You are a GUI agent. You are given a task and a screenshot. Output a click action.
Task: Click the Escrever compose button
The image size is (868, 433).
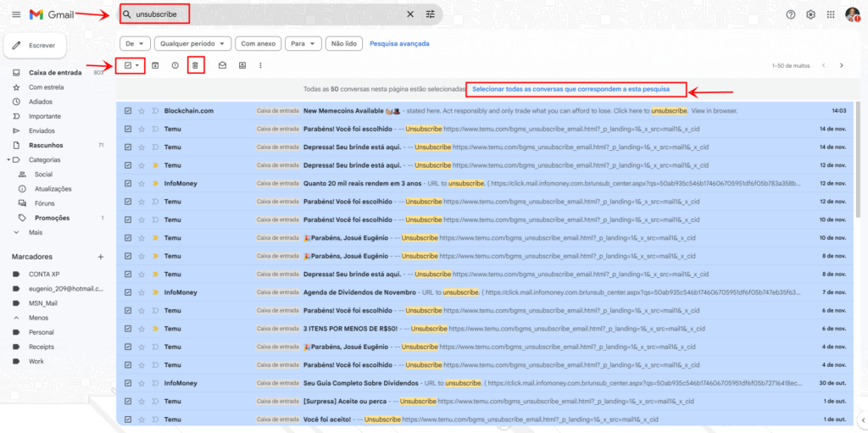[x=36, y=46]
